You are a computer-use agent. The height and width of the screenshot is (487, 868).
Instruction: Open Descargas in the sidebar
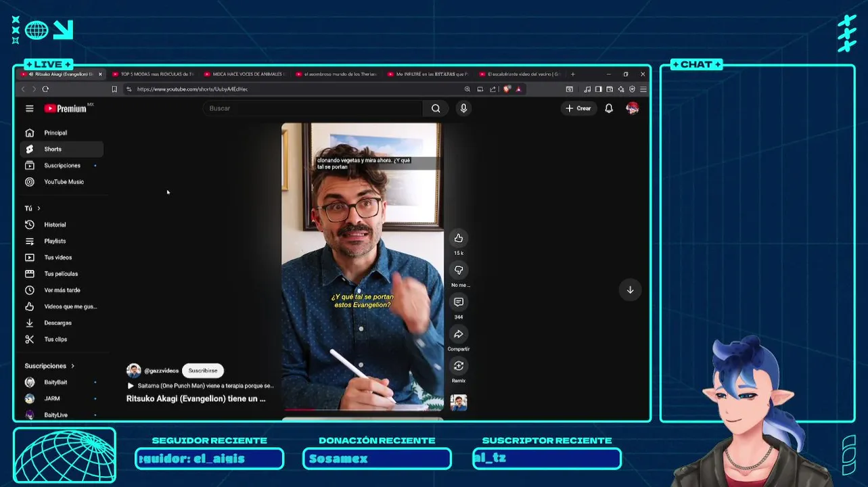click(x=62, y=323)
